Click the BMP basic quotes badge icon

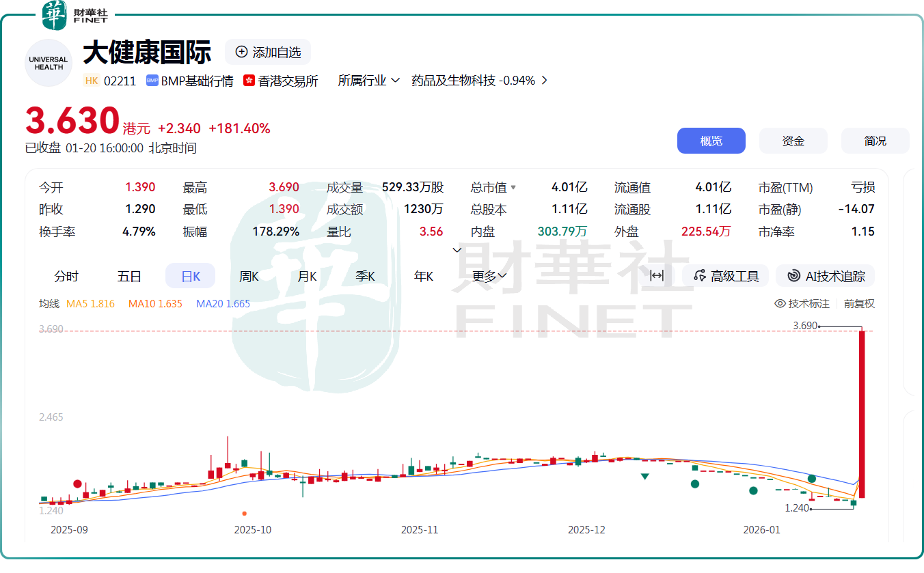tap(152, 81)
